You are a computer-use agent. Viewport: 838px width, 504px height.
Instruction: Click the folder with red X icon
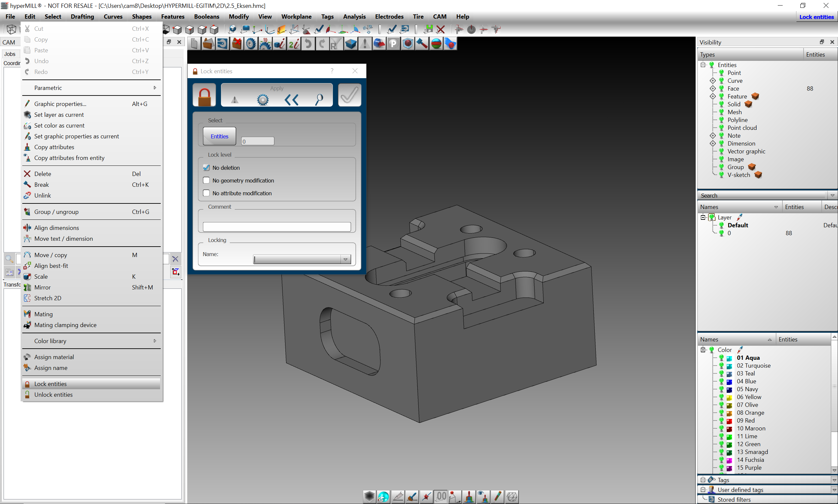click(x=237, y=44)
